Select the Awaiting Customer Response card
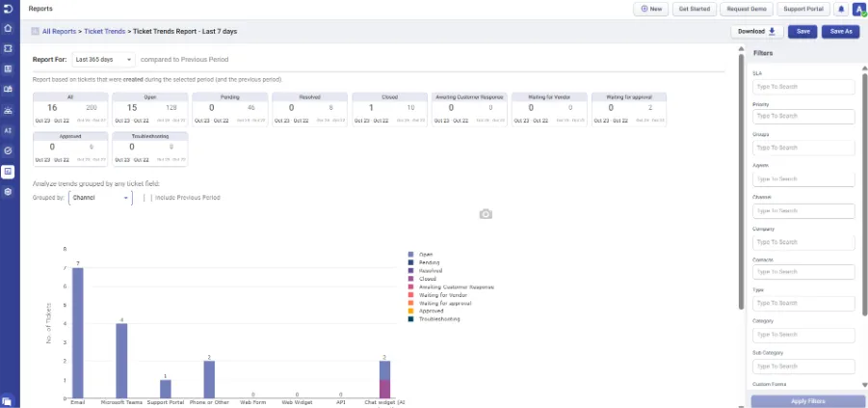This screenshot has height=408, width=868. [x=469, y=110]
